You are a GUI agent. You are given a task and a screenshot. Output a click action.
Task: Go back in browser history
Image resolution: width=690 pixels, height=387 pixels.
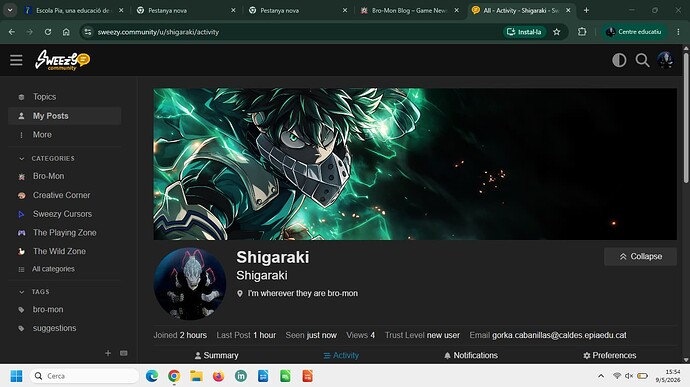pos(12,32)
